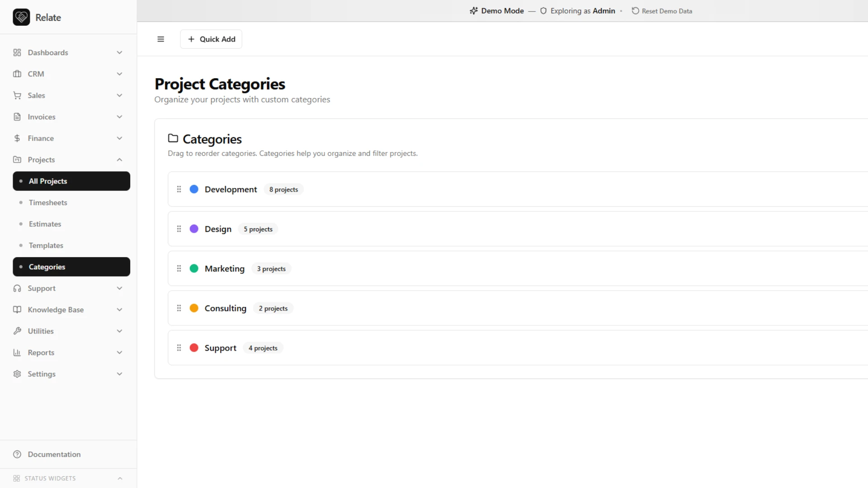The image size is (868, 488).
Task: Toggle the sidebar hamburger menu
Action: click(160, 39)
